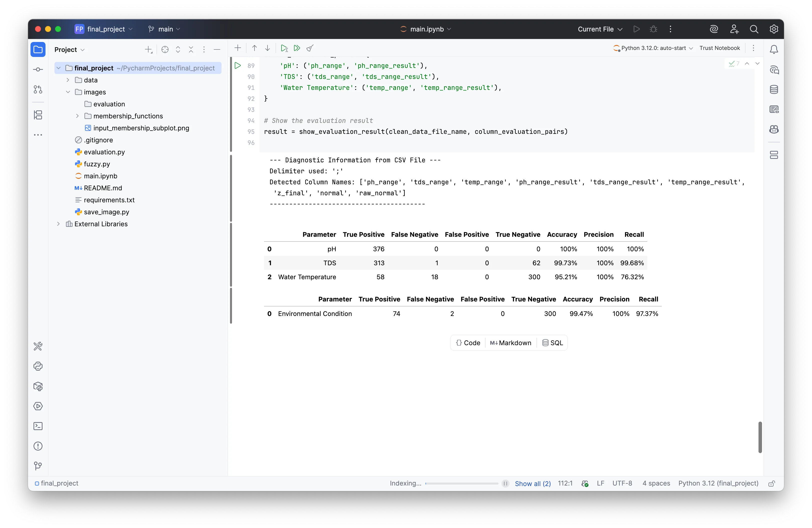Expand External Libraries node

[x=59, y=224]
